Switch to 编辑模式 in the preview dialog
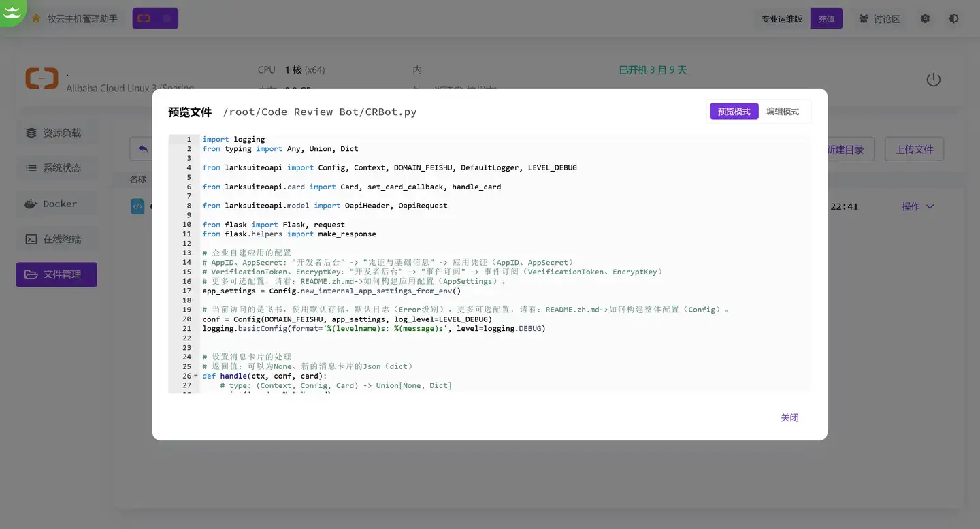 pos(783,112)
